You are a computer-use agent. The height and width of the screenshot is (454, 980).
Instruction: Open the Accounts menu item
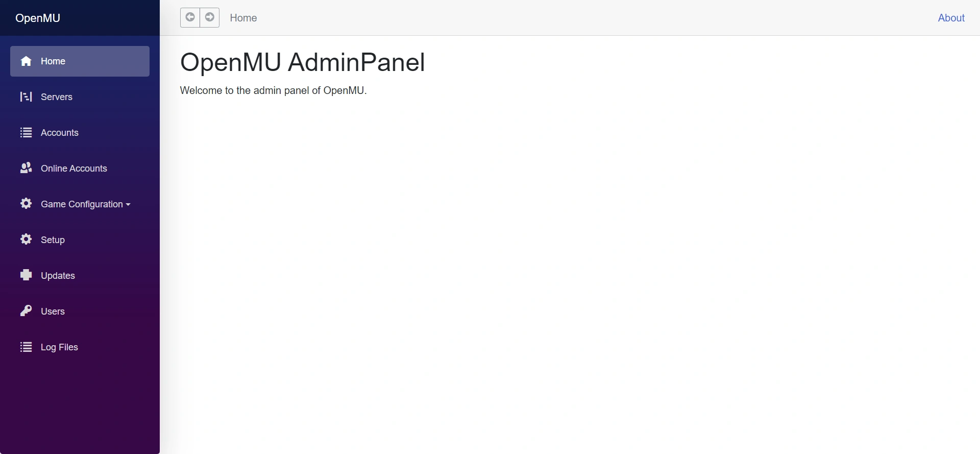click(60, 133)
